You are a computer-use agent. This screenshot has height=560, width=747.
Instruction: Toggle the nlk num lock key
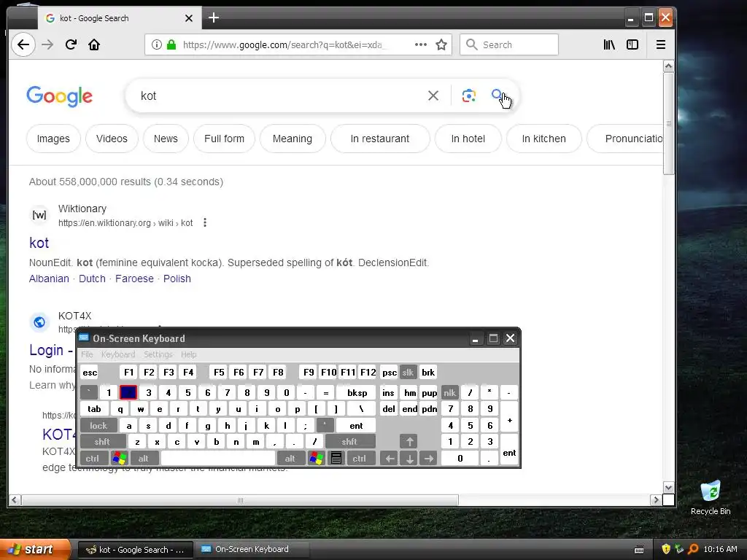[x=449, y=393]
